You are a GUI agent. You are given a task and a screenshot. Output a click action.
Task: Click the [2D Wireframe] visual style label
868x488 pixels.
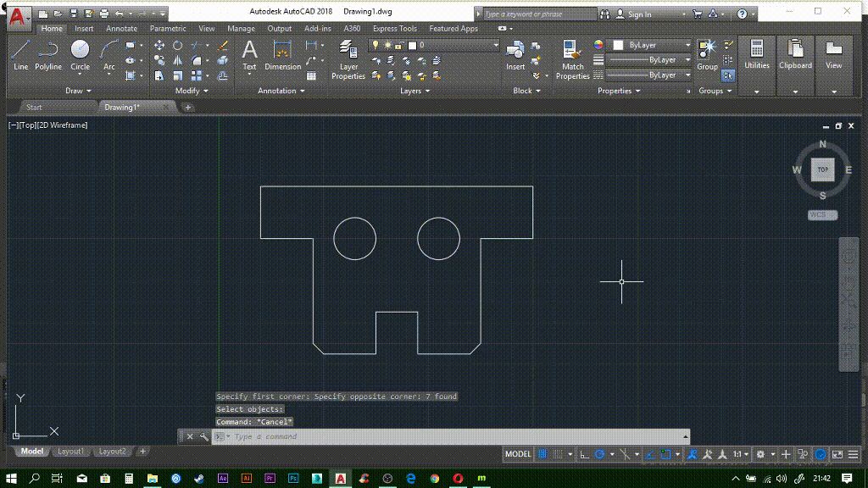click(x=63, y=125)
